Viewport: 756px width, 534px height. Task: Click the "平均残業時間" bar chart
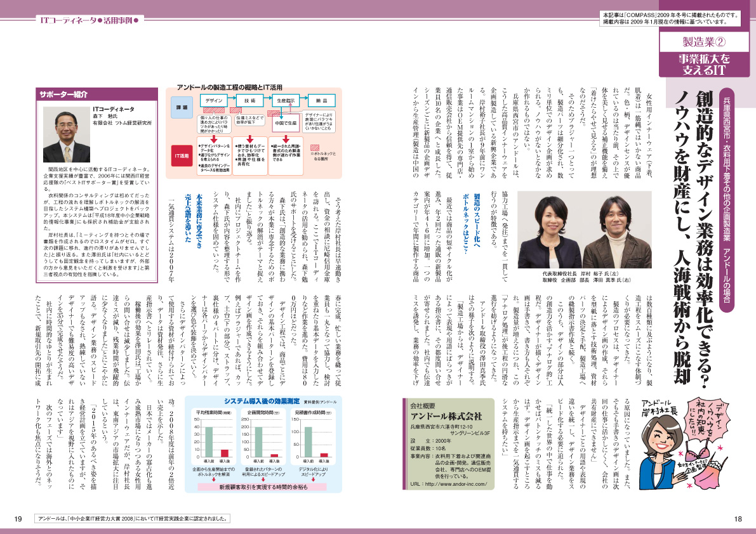[x=213, y=437]
